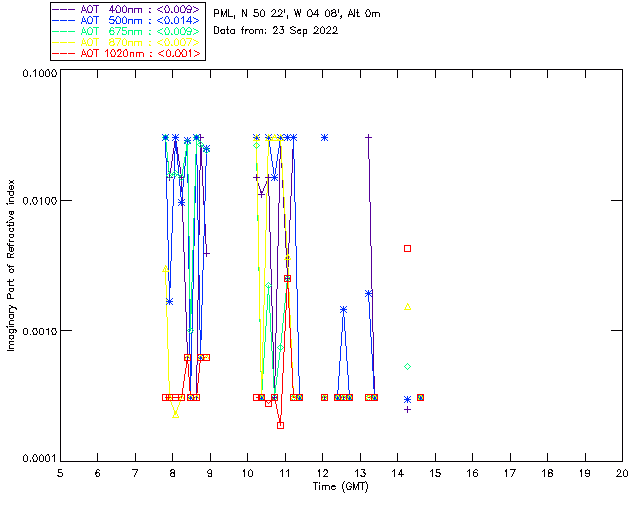Click the isolated red square marker after hour 14
Viewport: 640px width, 512px height.
pyautogui.click(x=407, y=248)
